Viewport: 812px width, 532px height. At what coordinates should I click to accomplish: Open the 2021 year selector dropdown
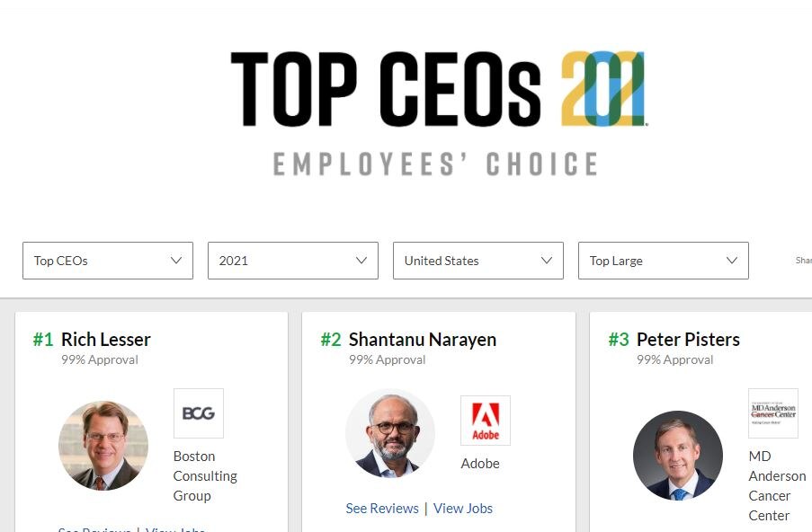(292, 261)
